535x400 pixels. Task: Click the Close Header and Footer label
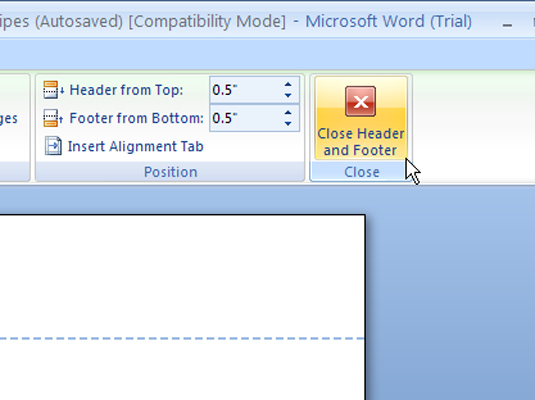[361, 142]
